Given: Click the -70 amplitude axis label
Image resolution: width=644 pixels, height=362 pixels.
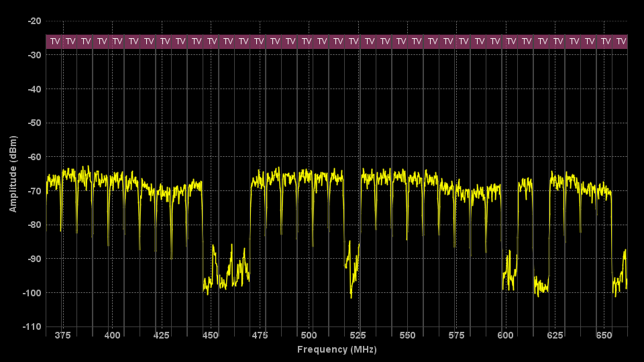Looking at the screenshot, I should click(x=34, y=191).
